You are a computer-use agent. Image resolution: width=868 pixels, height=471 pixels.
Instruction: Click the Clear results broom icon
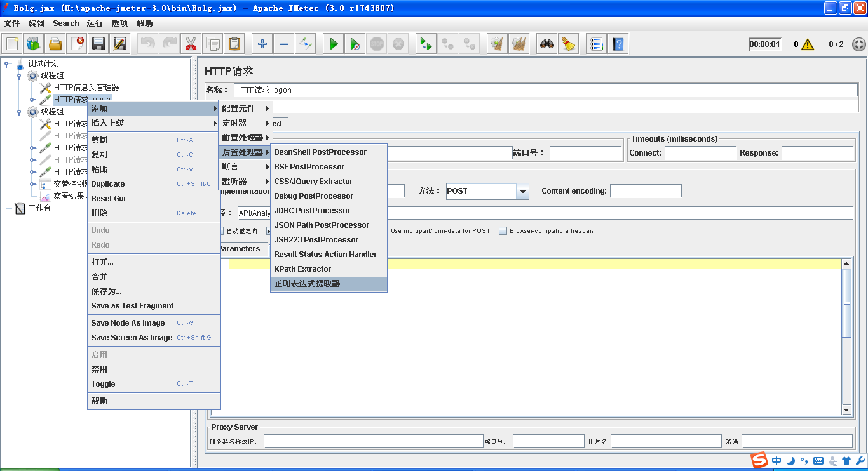pos(498,44)
